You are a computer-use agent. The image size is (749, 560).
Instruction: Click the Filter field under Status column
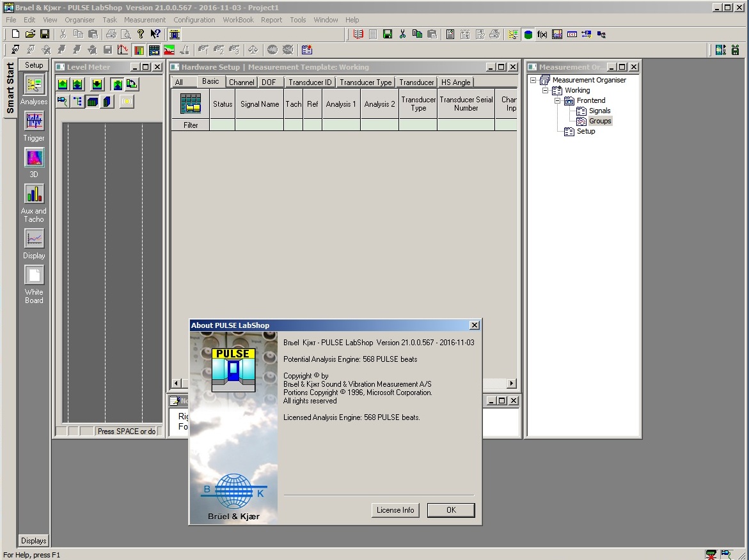click(x=222, y=125)
